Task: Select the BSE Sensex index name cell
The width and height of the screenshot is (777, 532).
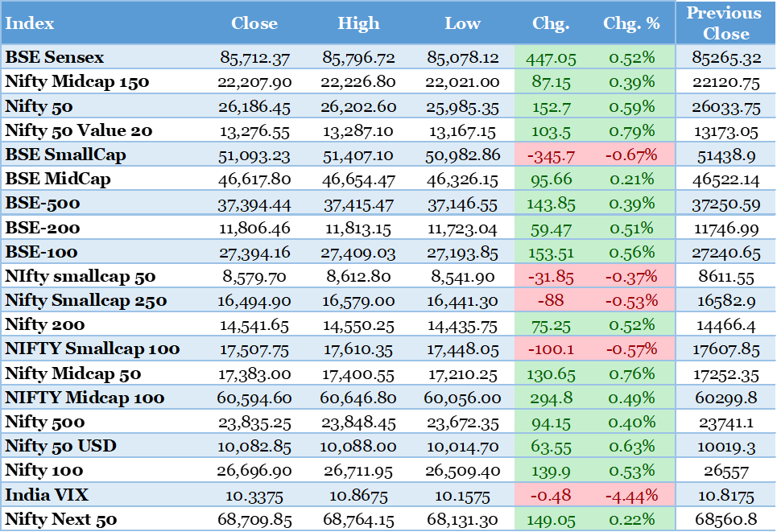Action: click(x=55, y=57)
